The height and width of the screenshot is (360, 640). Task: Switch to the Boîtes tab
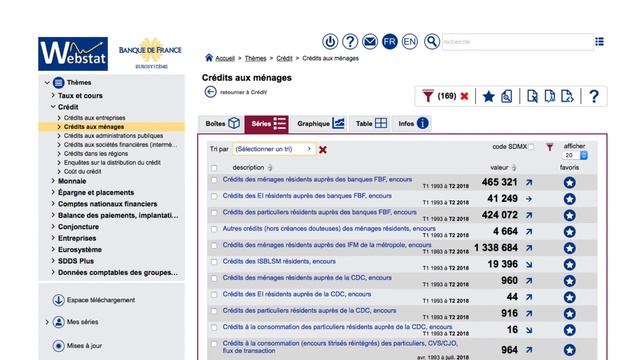222,123
